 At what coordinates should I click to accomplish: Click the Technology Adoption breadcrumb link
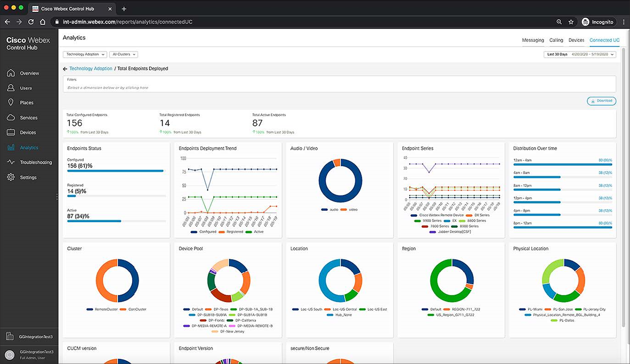tap(90, 68)
